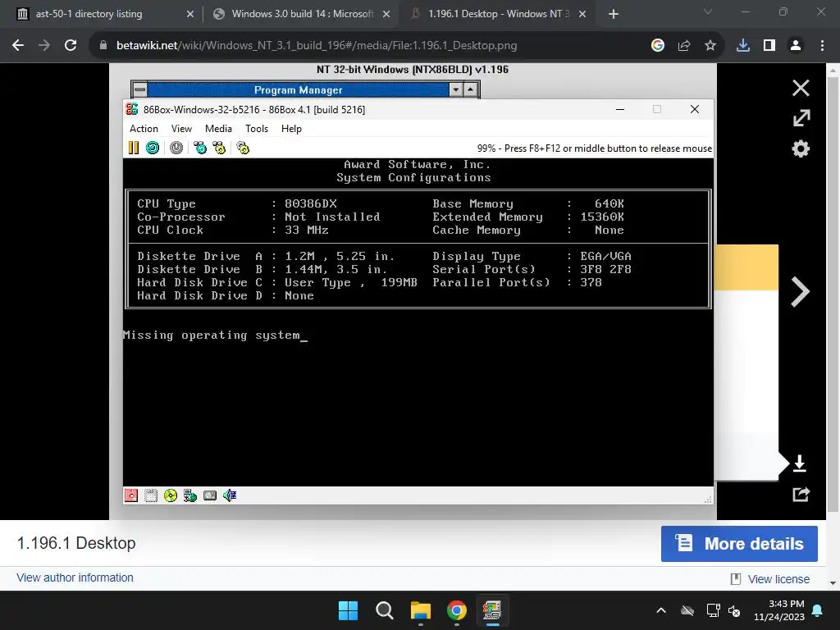This screenshot has width=840, height=630.
Task: Click the Program Manager minimize arrow in the screenshot
Action: pyautogui.click(x=456, y=89)
